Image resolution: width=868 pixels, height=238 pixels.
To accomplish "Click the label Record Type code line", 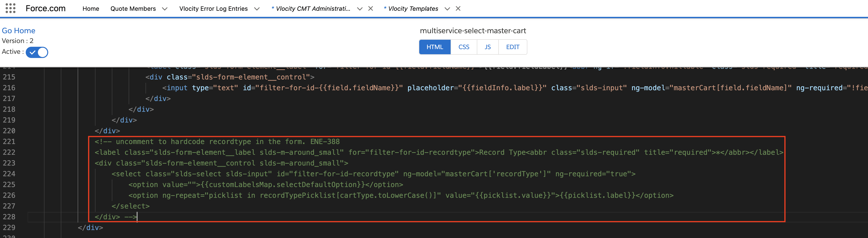I will tap(439, 152).
